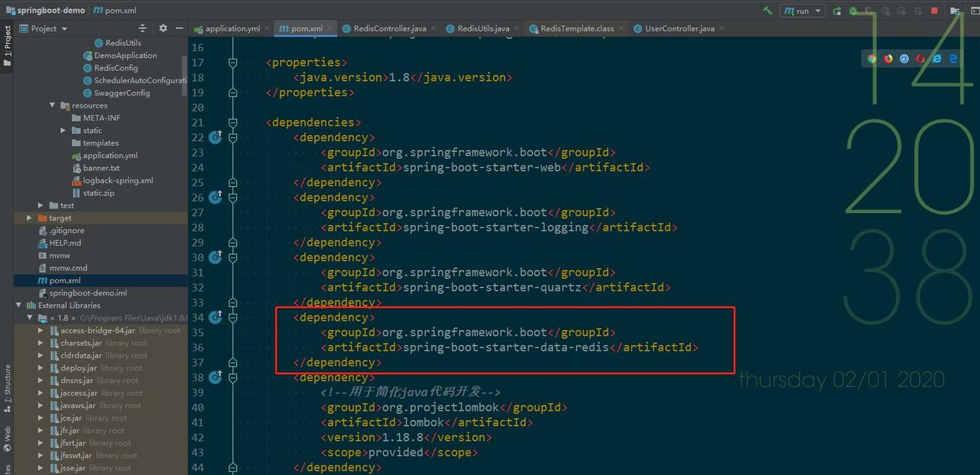Image resolution: width=980 pixels, height=475 pixels.
Task: Select logback-spring.xml in project tree
Action: point(117,180)
